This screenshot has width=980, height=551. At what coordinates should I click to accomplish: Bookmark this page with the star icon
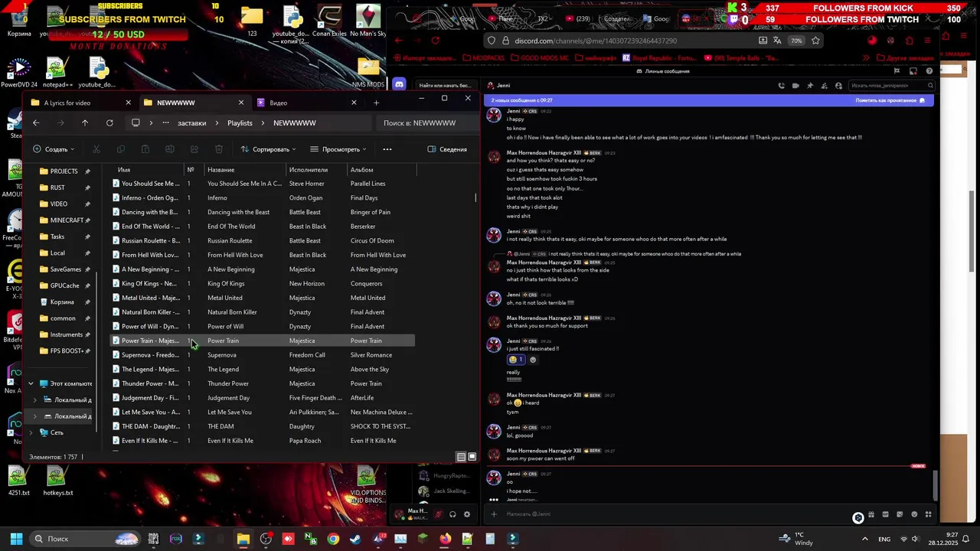coord(815,41)
